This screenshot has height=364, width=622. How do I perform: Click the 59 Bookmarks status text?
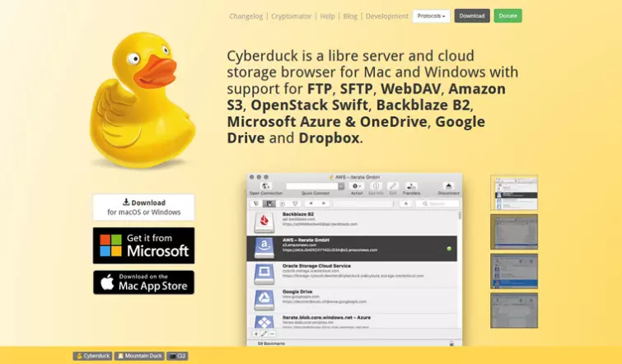pyautogui.click(x=271, y=343)
